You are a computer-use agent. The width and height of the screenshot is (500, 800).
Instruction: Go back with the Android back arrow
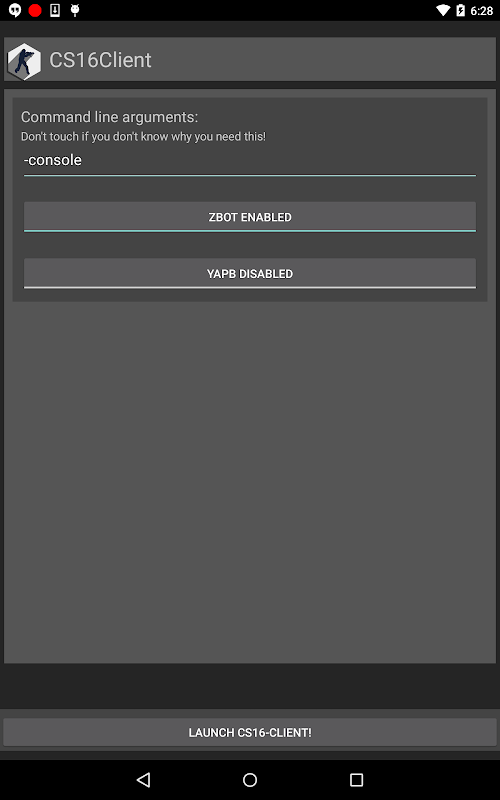coord(143,779)
